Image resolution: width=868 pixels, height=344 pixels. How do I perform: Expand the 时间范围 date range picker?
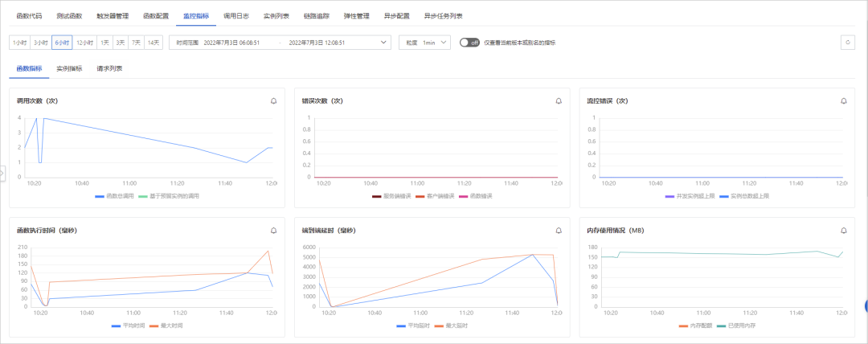click(x=383, y=43)
